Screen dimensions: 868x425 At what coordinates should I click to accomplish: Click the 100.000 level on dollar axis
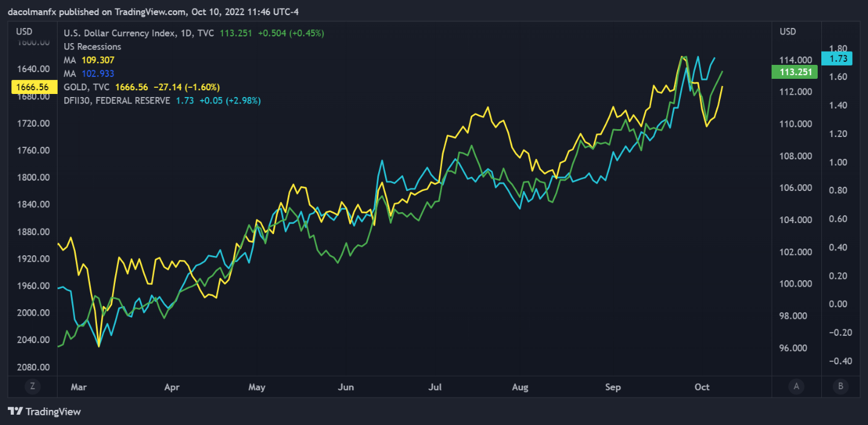pyautogui.click(x=795, y=284)
